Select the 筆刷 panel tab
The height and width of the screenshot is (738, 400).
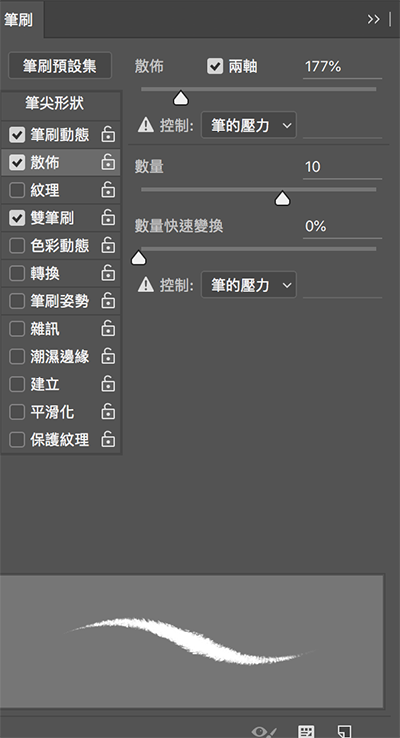[18, 20]
